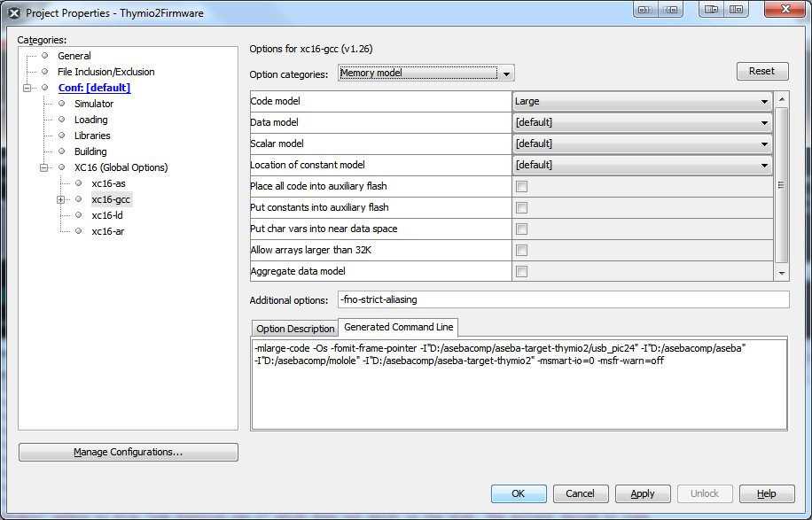Switch to the Generated Command Line tab

pos(398,327)
